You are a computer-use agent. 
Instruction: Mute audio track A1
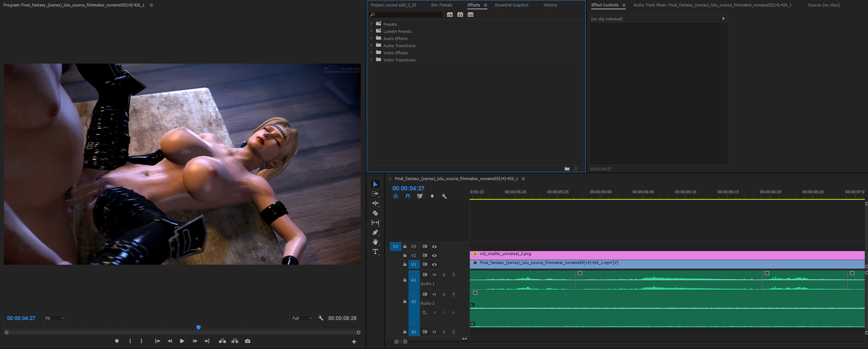click(434, 275)
